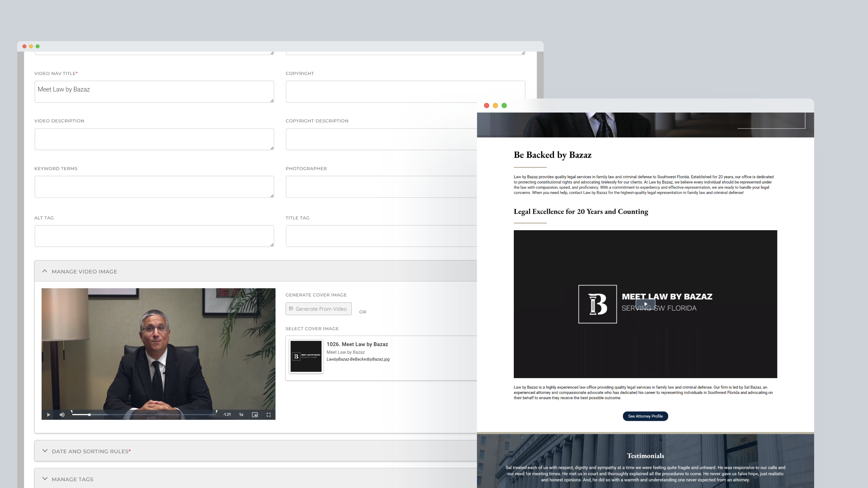Enter fullscreen mode on the video preview

point(269,415)
